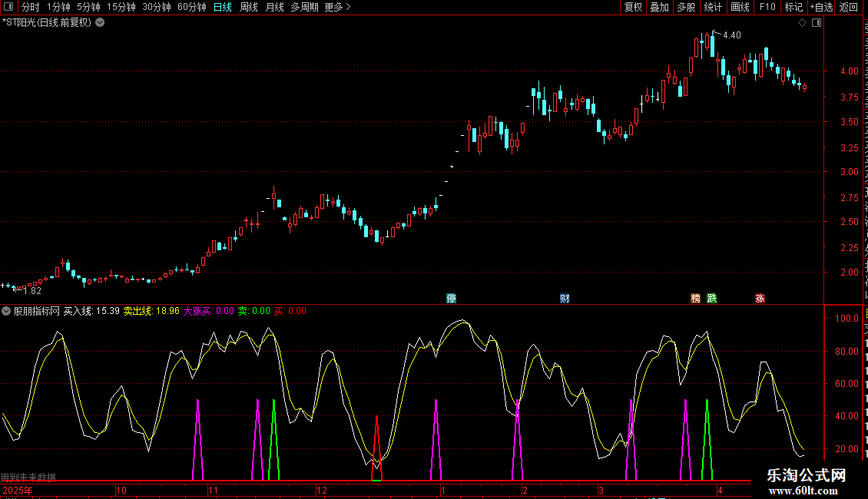The height and width of the screenshot is (499, 868).
Task: Click month 3 on the time axis
Action: [x=601, y=490]
